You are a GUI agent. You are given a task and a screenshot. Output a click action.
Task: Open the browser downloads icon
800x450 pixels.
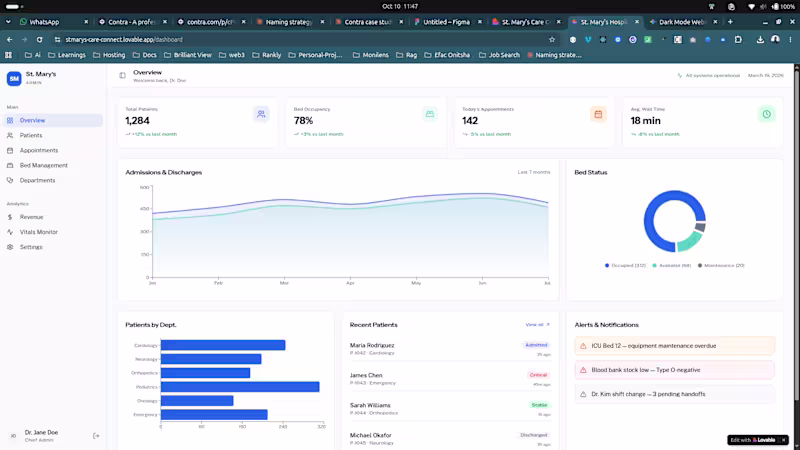[760, 39]
